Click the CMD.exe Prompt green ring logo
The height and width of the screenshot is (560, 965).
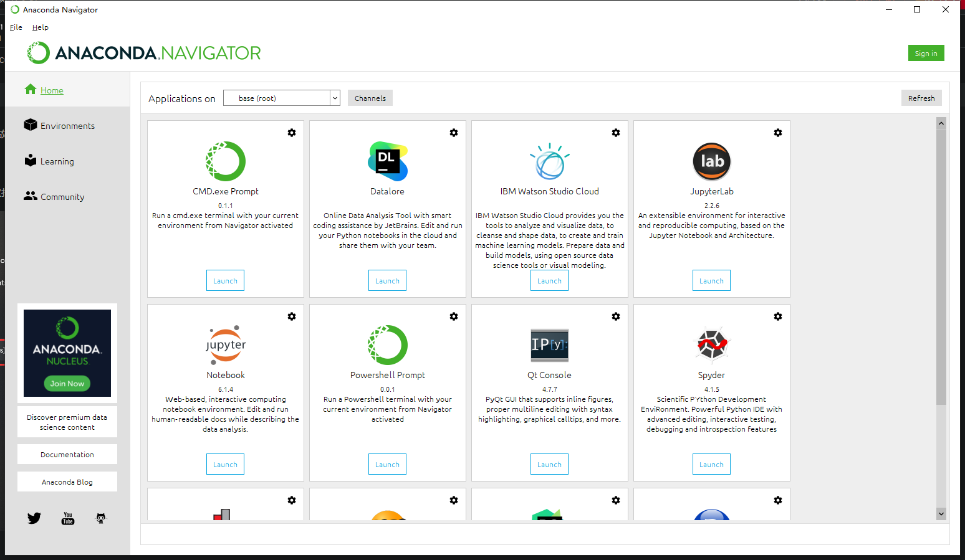pyautogui.click(x=226, y=161)
